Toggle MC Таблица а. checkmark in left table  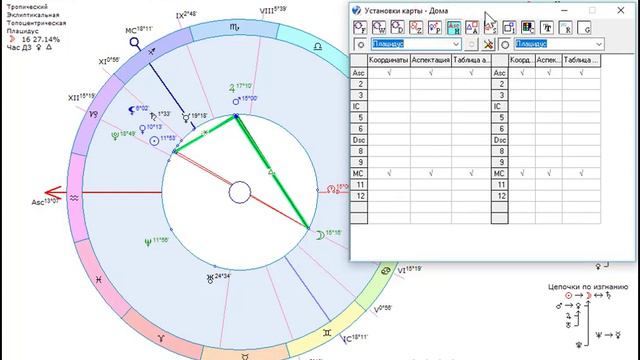point(471,173)
